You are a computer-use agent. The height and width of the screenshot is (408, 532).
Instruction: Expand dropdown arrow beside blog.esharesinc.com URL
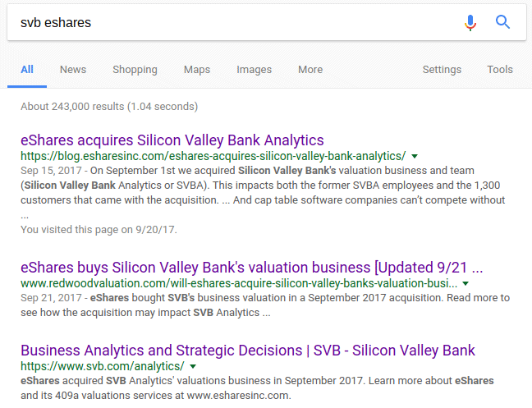(x=415, y=156)
